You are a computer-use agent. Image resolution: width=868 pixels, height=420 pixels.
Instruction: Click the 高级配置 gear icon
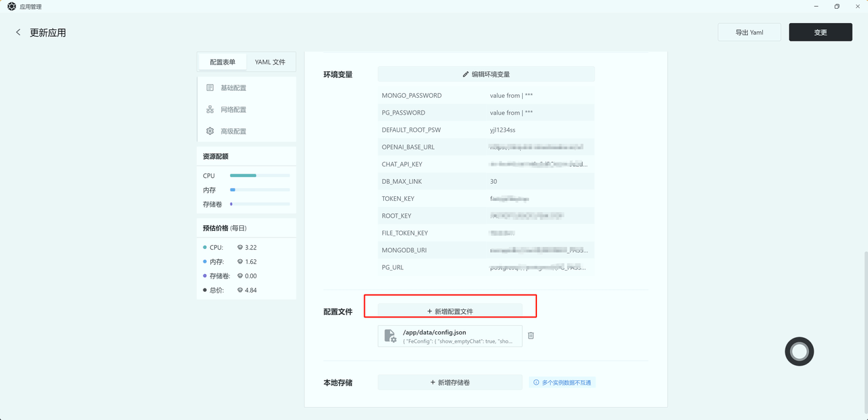pos(210,131)
